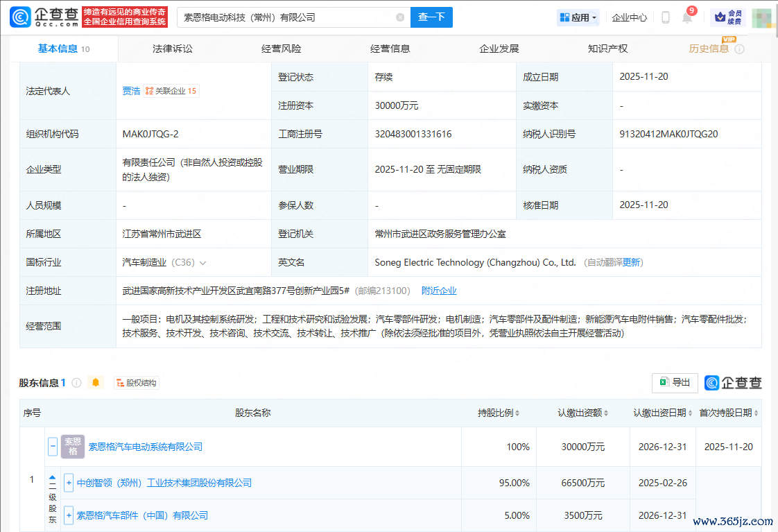Click the info icon next to 股东信息

(x=76, y=383)
